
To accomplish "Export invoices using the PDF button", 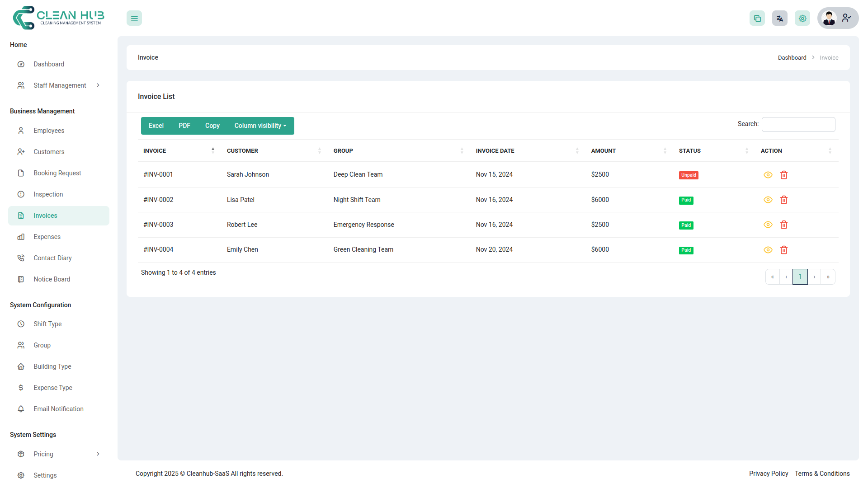I will (x=184, y=126).
